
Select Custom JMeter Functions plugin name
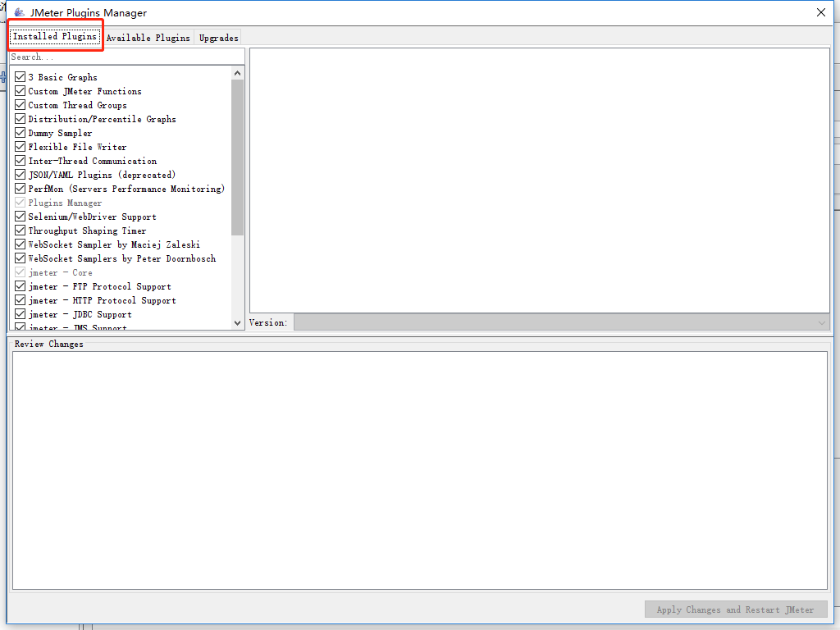coord(84,91)
